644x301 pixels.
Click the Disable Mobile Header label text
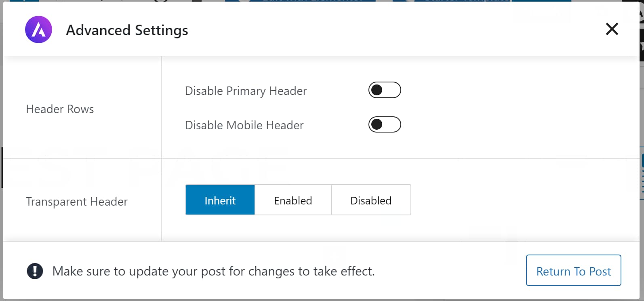pos(244,125)
